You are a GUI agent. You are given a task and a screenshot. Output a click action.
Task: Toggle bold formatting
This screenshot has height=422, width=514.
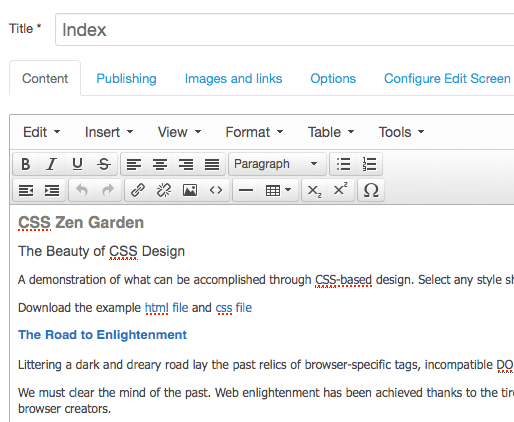coord(26,164)
